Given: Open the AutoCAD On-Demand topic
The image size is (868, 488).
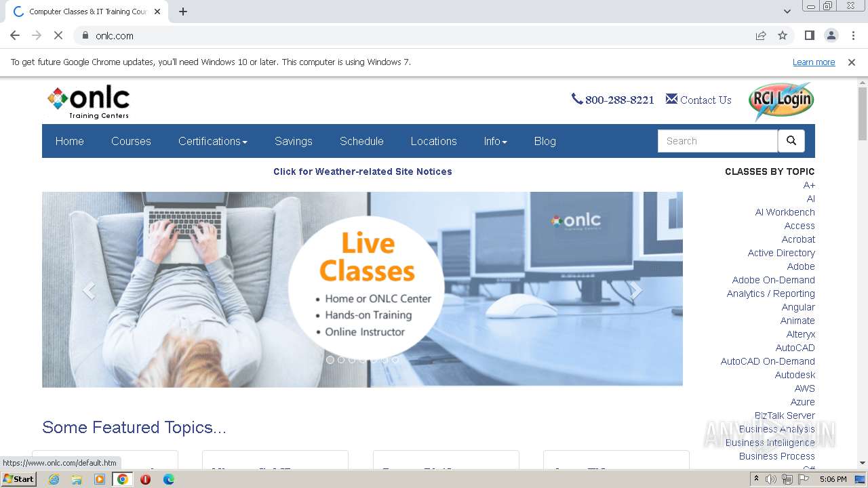Looking at the screenshot, I should click(768, 361).
